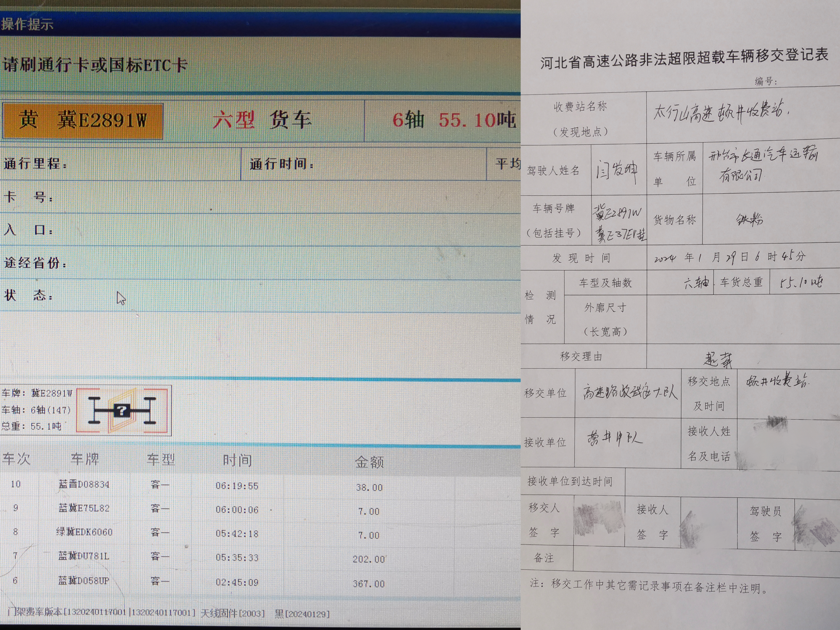Screen dimensions: 840x630
Task: Click the 卡号 field row
Action: [x=260, y=197]
